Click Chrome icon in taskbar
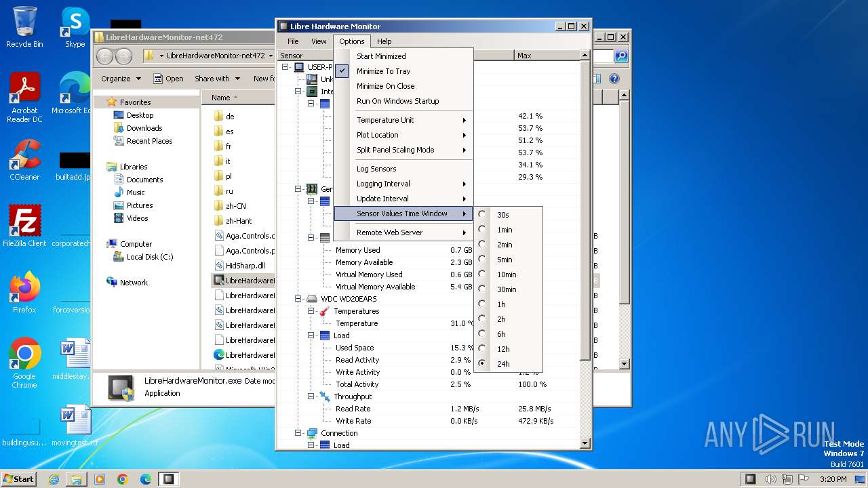The width and height of the screenshot is (868, 488). pos(123,479)
